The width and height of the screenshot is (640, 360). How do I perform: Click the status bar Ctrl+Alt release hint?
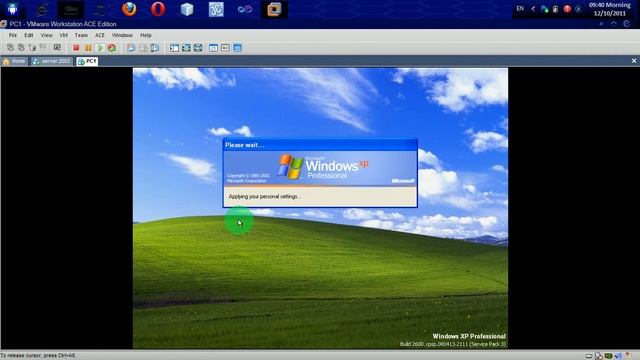click(38, 356)
